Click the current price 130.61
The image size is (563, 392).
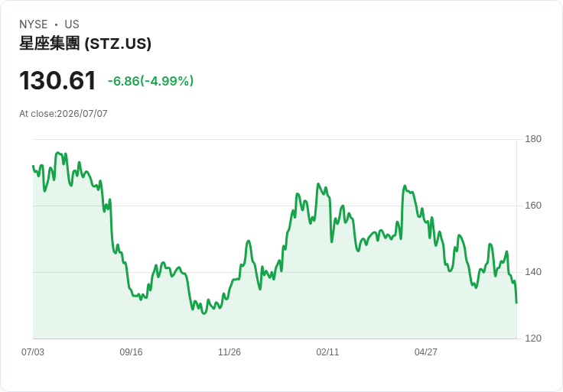[x=57, y=80]
